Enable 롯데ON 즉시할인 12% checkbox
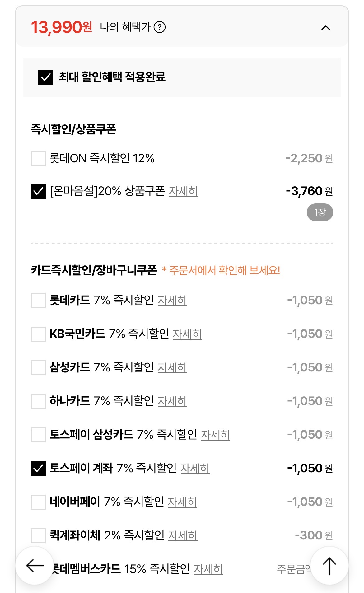 click(38, 159)
